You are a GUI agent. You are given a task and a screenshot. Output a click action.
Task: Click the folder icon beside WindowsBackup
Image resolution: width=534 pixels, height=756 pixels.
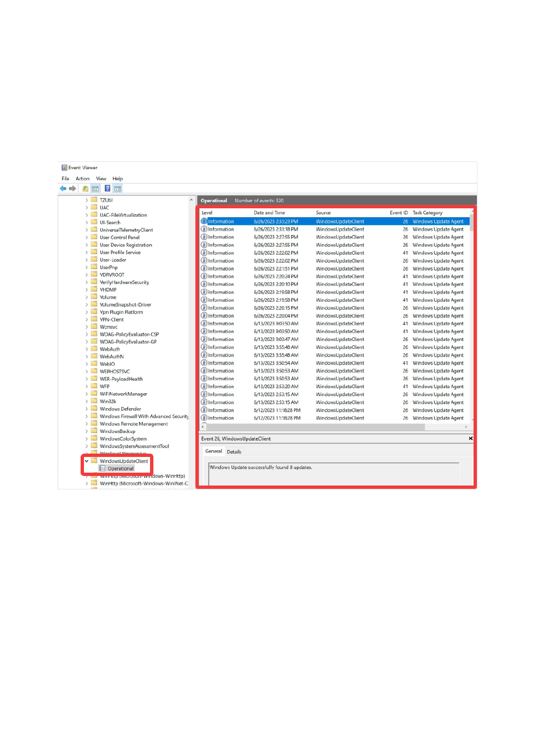click(94, 431)
